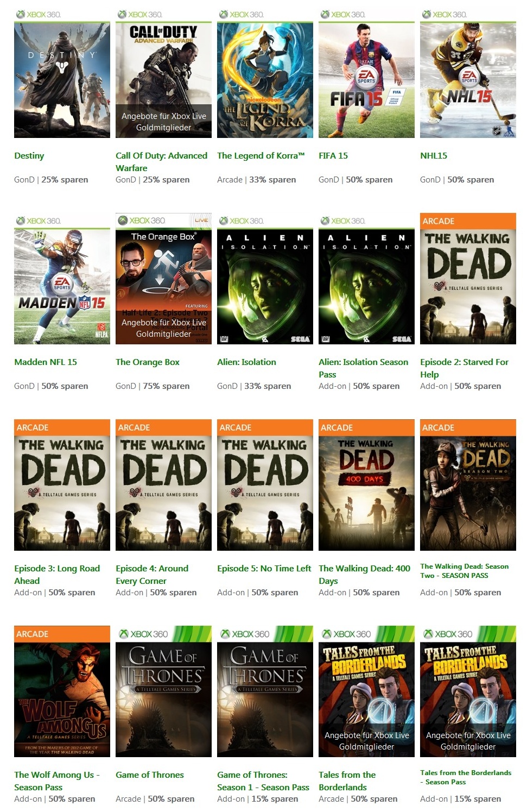
Task: Click the NHL15 title link
Action: pyautogui.click(x=434, y=156)
